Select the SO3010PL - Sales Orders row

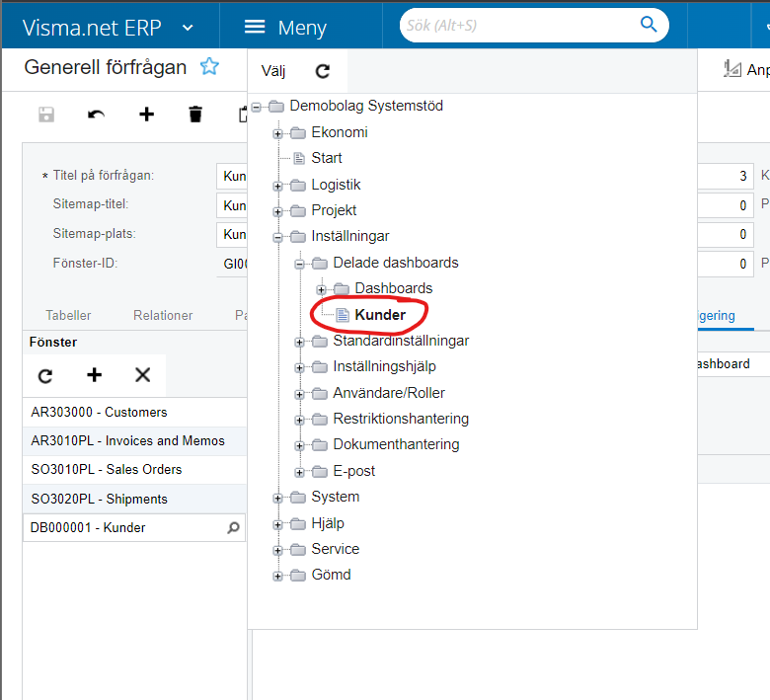coord(134,470)
